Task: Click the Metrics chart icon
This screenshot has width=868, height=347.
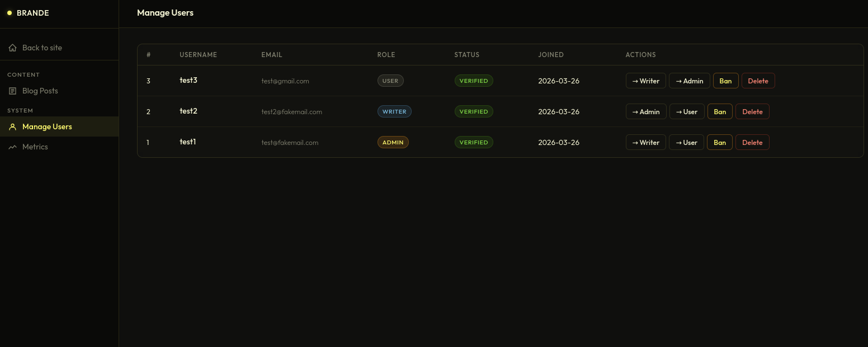Action: point(12,147)
